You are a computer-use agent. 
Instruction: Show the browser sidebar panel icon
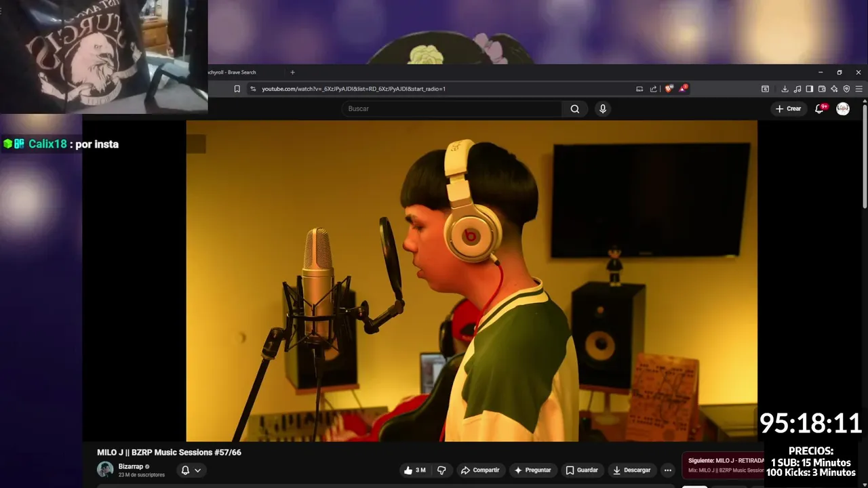[810, 89]
